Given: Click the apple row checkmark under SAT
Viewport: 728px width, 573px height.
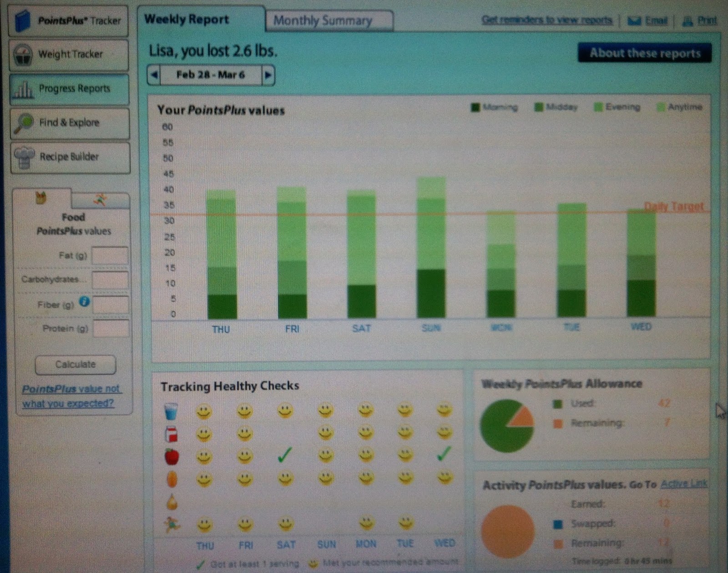Looking at the screenshot, I should [x=285, y=455].
